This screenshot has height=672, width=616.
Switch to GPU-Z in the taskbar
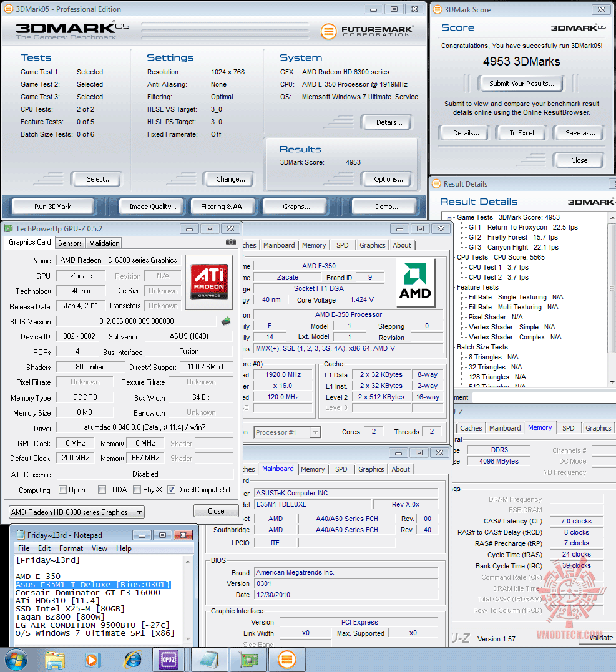point(249,660)
